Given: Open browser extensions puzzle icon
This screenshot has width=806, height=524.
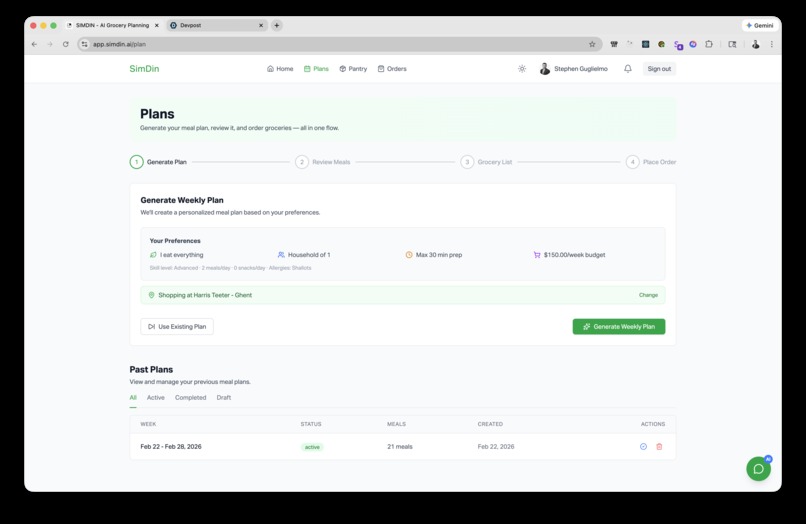Looking at the screenshot, I should [x=709, y=44].
